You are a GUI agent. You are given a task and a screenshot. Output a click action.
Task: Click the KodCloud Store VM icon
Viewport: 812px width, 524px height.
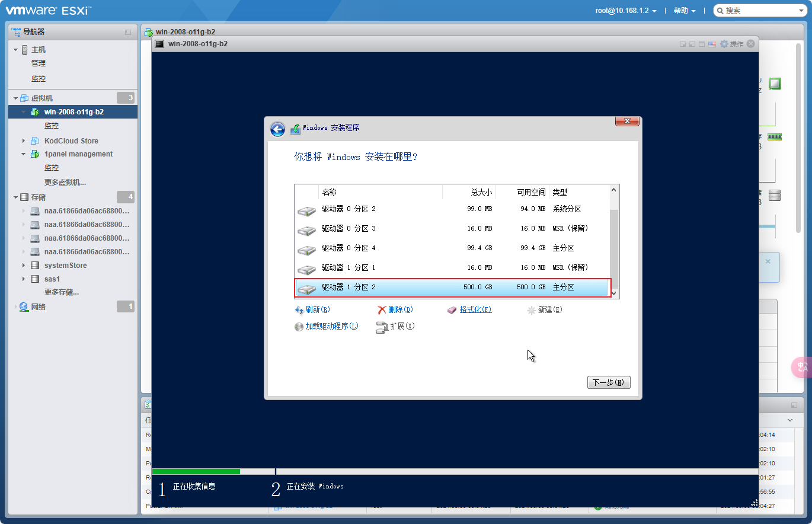coord(35,141)
